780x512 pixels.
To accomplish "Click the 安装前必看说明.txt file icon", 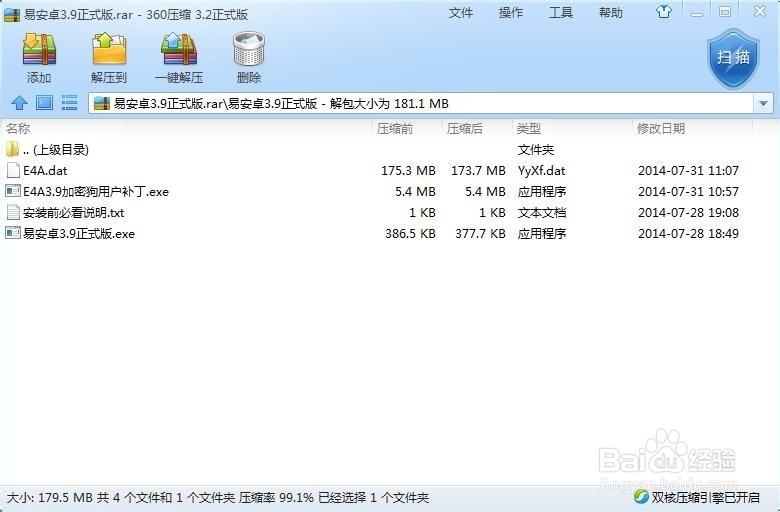I will click(13, 212).
